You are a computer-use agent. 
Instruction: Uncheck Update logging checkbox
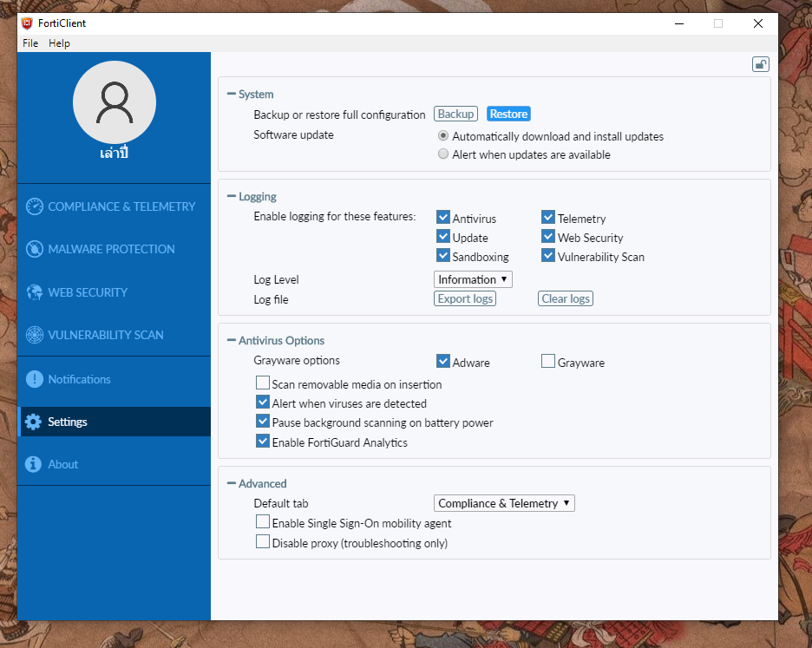click(x=443, y=236)
